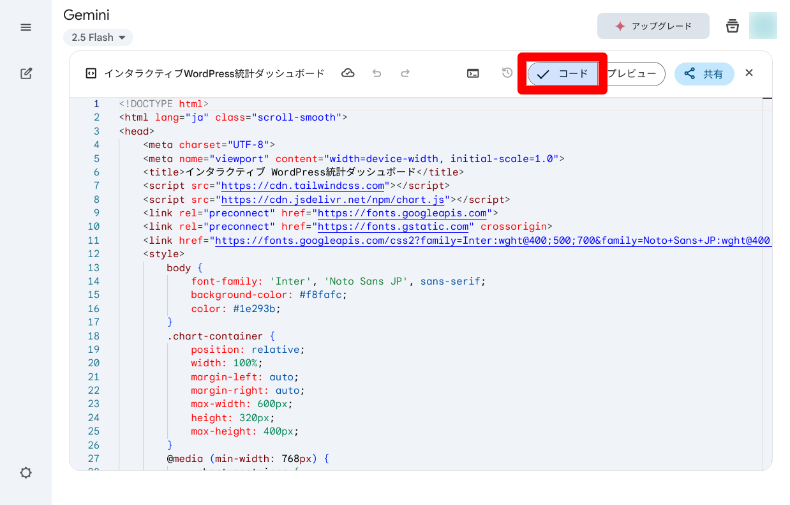Click the canvas title インタラクティブWordPress統計ダッシュボード
790x505 pixels.
(214, 74)
